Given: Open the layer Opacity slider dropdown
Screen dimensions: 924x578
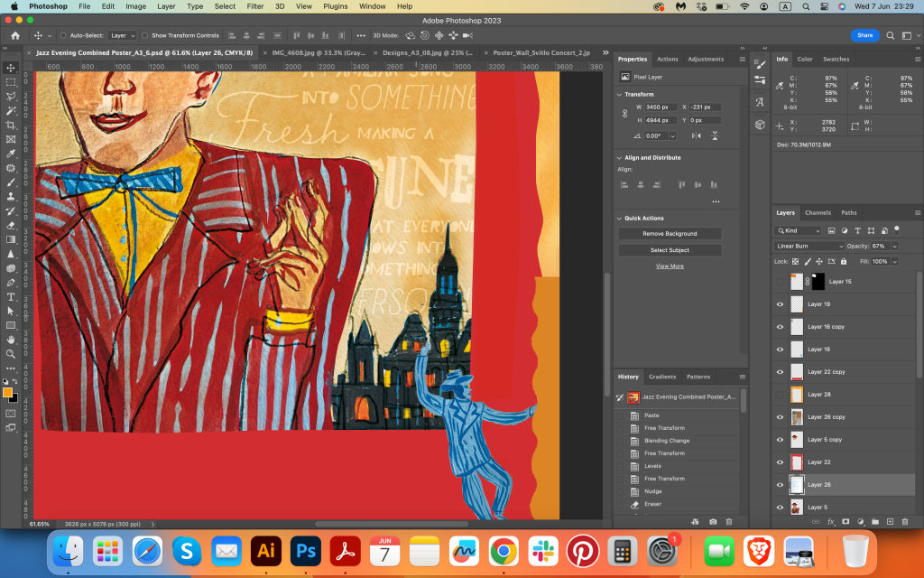Looking at the screenshot, I should point(894,246).
